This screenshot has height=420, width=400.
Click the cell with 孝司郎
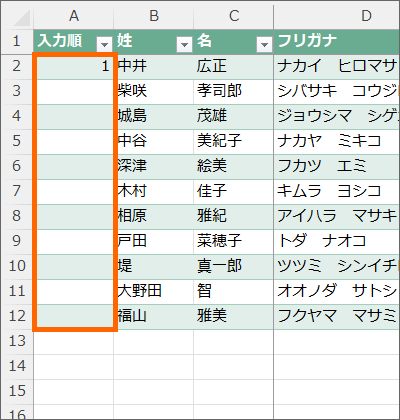click(x=234, y=91)
